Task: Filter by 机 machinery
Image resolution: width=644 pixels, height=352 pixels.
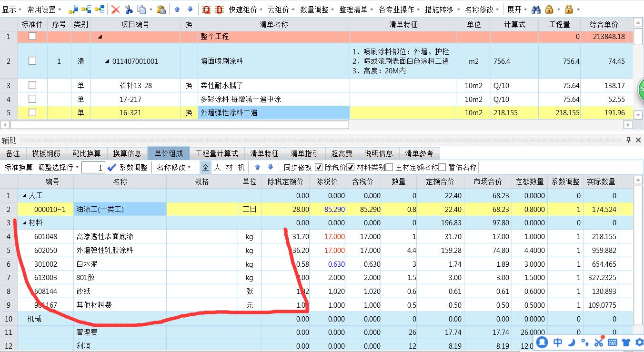Action: (241, 167)
